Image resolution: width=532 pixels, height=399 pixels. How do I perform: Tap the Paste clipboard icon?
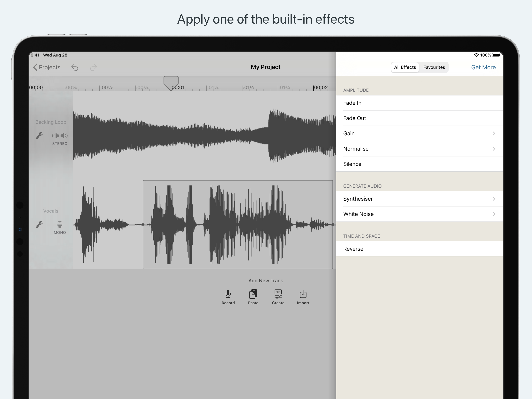point(253,294)
